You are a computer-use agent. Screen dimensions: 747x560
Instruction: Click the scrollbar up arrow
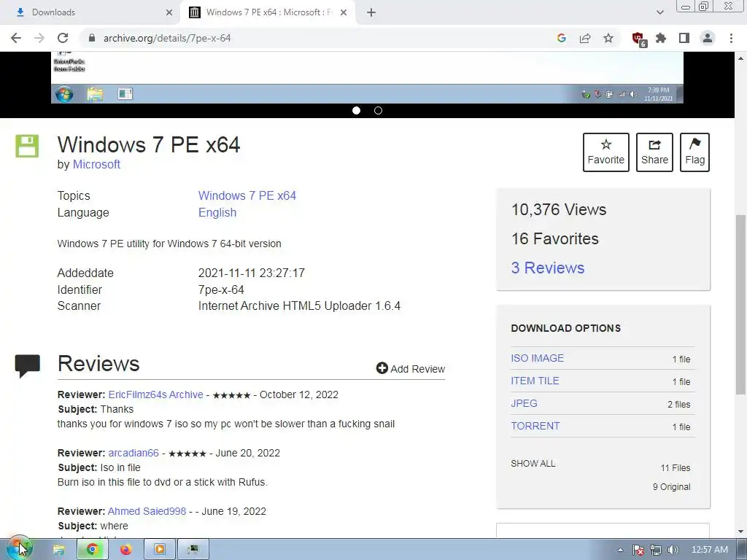[741, 58]
